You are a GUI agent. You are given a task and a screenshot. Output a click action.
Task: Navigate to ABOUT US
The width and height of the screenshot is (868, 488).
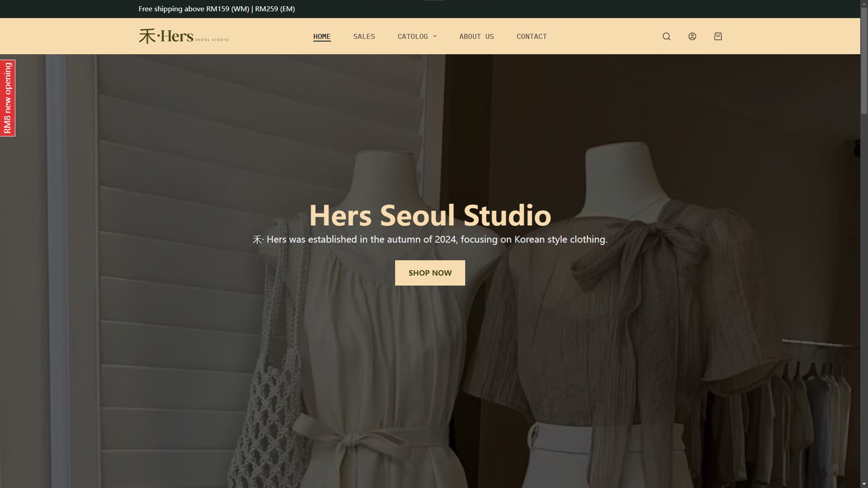tap(476, 37)
